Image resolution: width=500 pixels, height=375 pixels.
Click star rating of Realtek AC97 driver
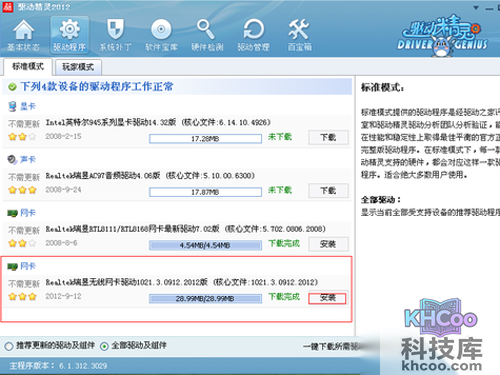pyautogui.click(x=22, y=190)
